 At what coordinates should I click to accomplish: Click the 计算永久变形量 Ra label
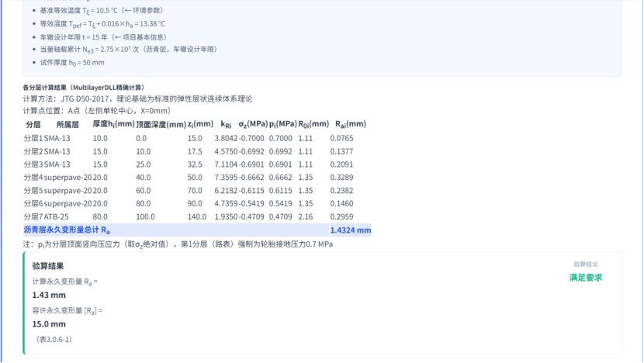65,282
